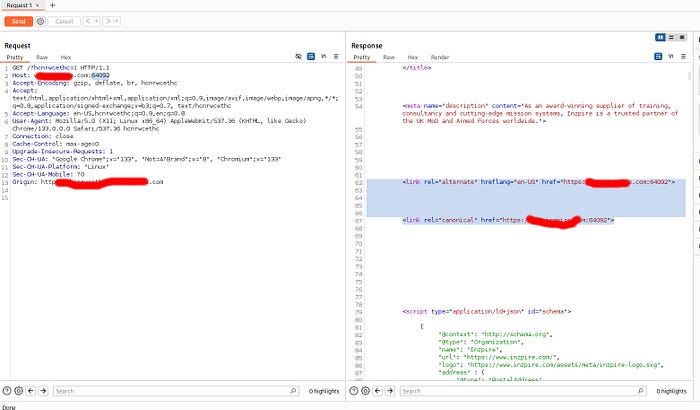Toggle pretty formatting icon in Request panel
Image resolution: width=700 pixels, height=410 pixels.
(311, 56)
